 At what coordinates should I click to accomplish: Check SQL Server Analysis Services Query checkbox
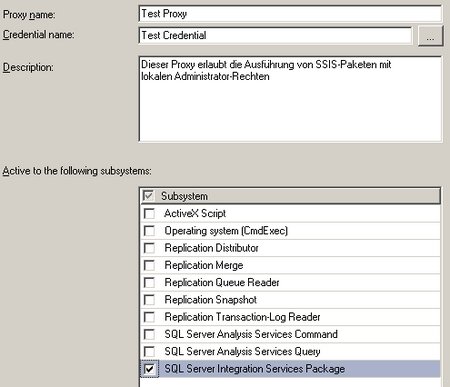[149, 352]
